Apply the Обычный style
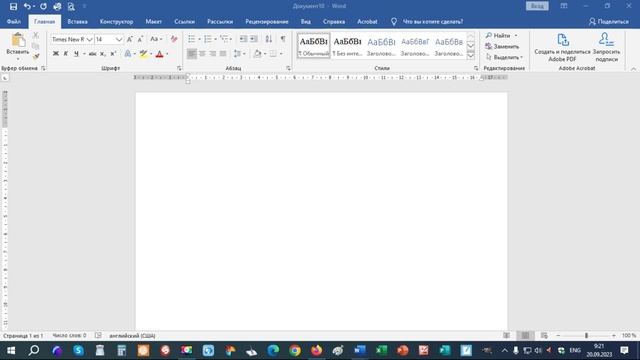 point(313,45)
